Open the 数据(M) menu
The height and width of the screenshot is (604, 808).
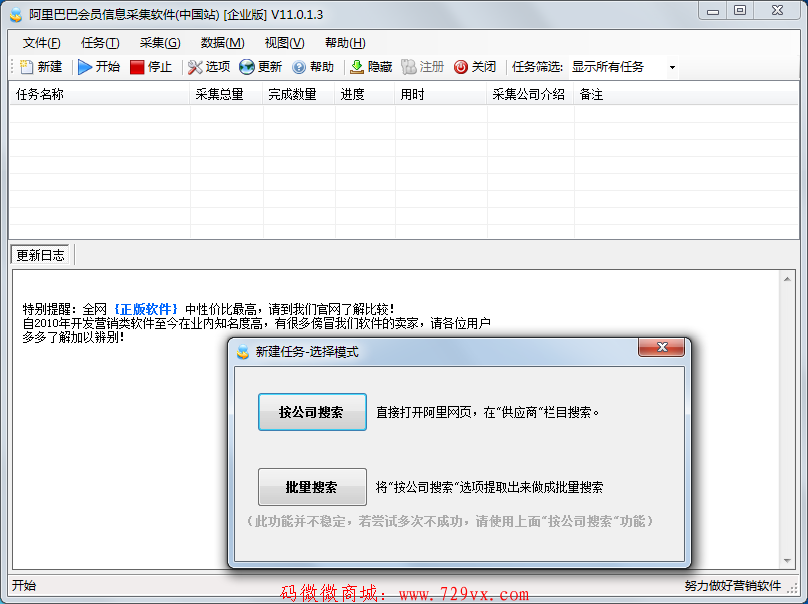[223, 43]
